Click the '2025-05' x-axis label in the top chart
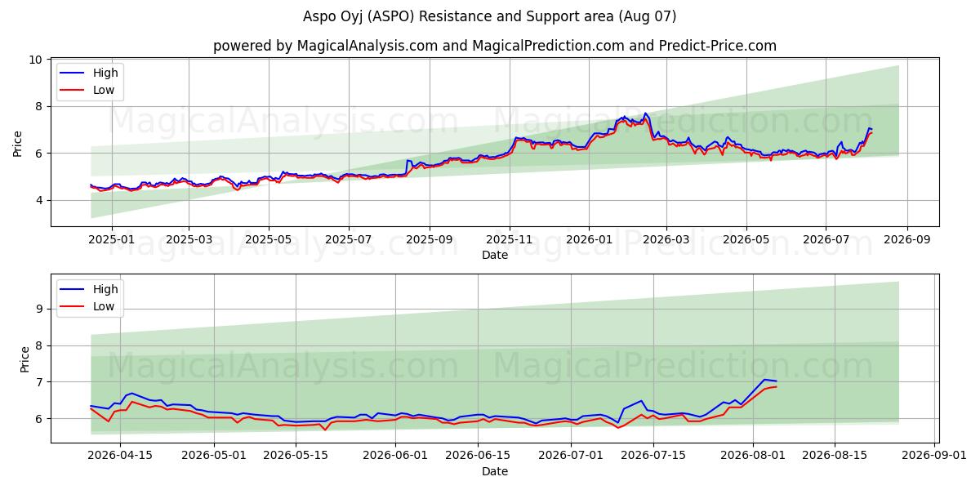This screenshot has width=980, height=490. 269,240
